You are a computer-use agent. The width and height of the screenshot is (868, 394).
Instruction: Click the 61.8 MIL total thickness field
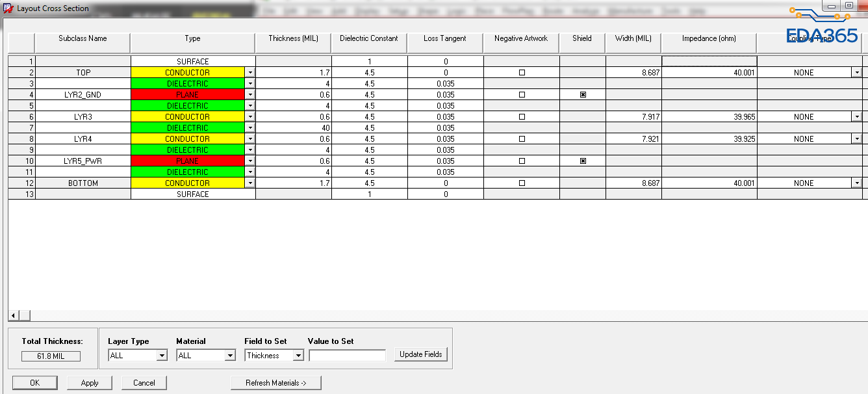(51, 356)
